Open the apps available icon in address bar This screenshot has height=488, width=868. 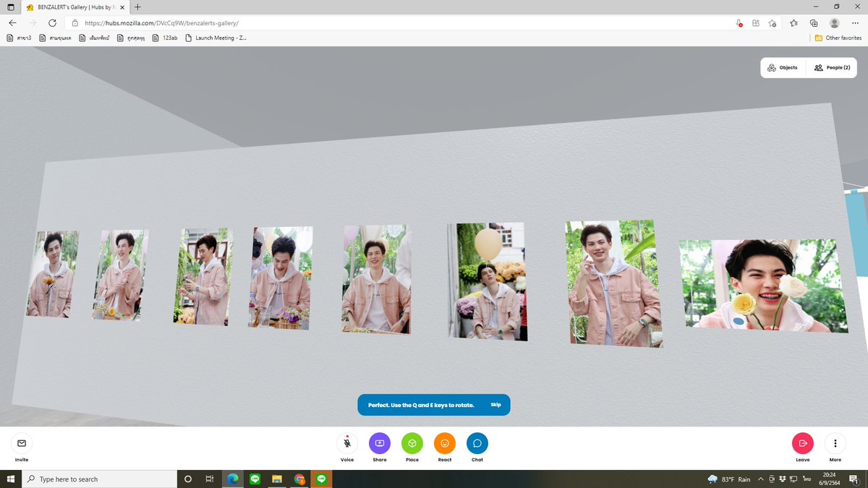pyautogui.click(x=756, y=22)
